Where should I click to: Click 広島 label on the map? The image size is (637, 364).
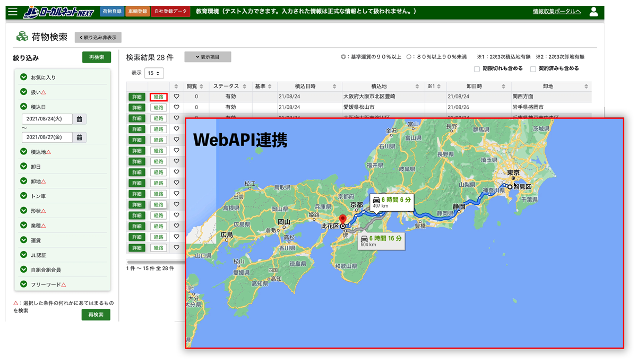[227, 235]
